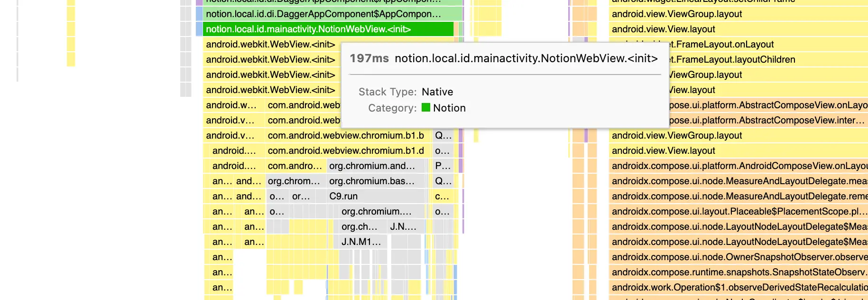
Task: Click the android.w… truncated frame
Action: pyautogui.click(x=231, y=105)
